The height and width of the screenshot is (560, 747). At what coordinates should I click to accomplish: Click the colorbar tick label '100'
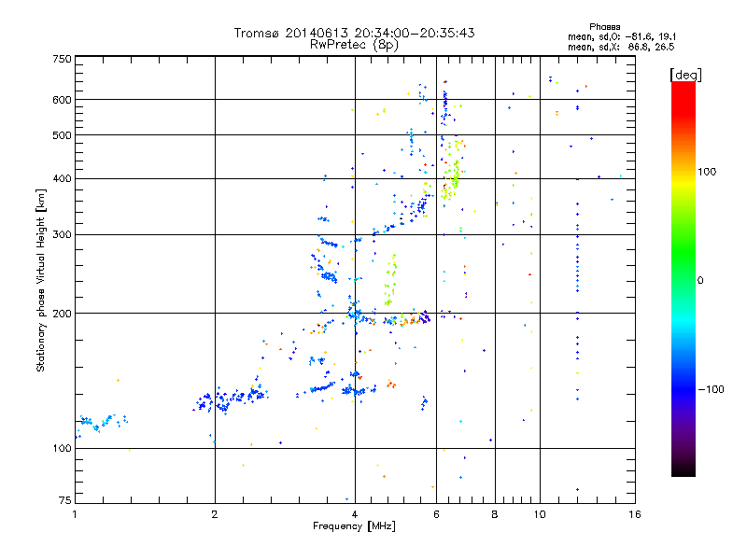pos(707,172)
